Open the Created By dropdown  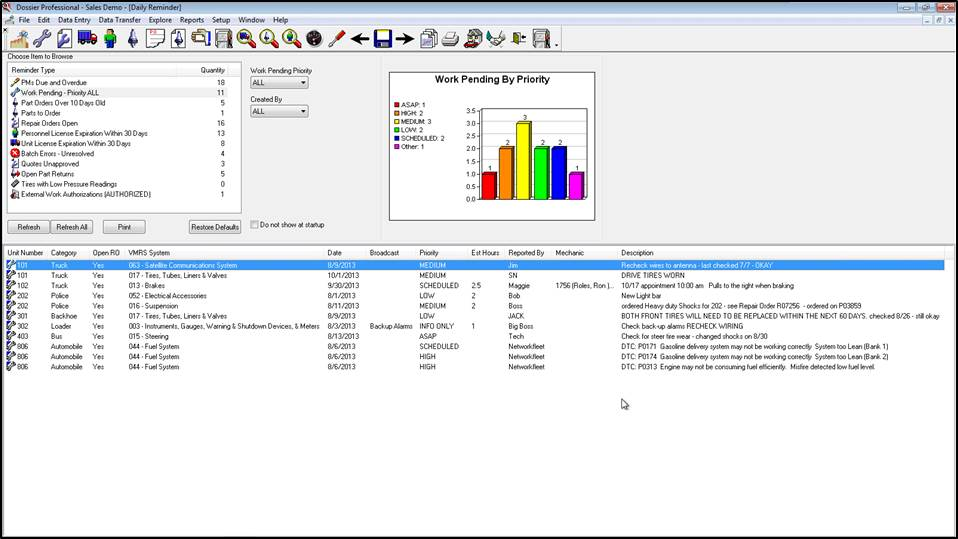click(x=279, y=111)
